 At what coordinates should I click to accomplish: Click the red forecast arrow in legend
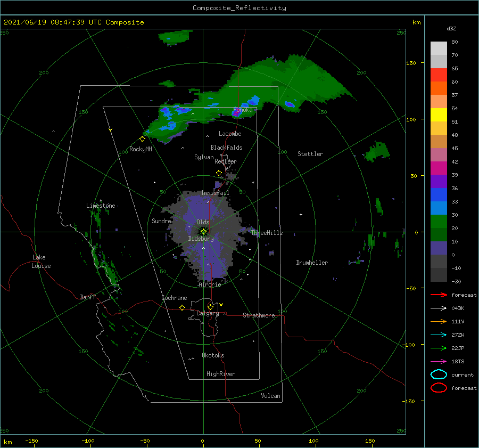(x=439, y=295)
